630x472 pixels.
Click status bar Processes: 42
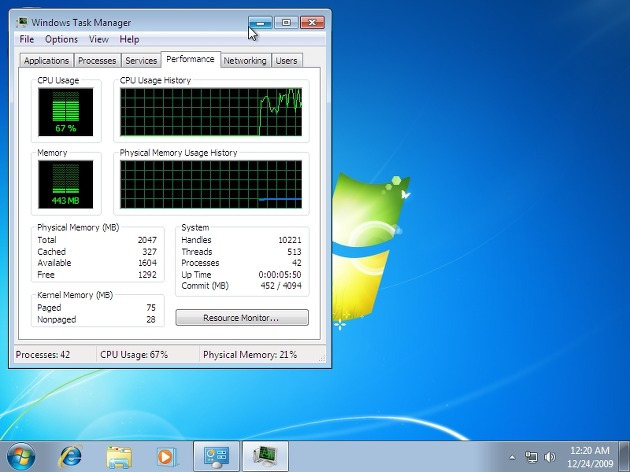[x=43, y=355]
